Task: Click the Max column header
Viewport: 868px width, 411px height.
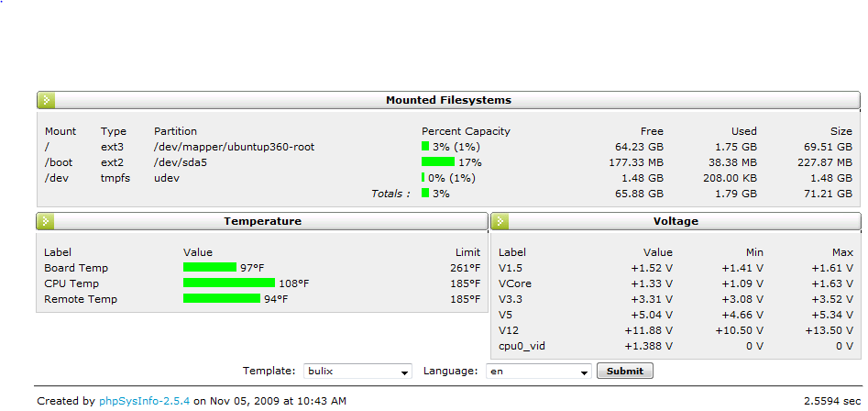Action: pyautogui.click(x=842, y=252)
